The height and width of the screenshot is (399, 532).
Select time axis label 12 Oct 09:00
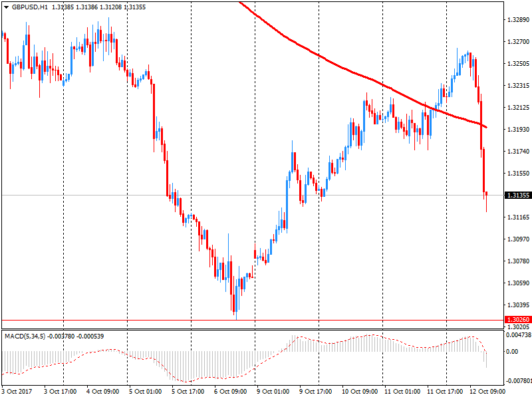487,391
